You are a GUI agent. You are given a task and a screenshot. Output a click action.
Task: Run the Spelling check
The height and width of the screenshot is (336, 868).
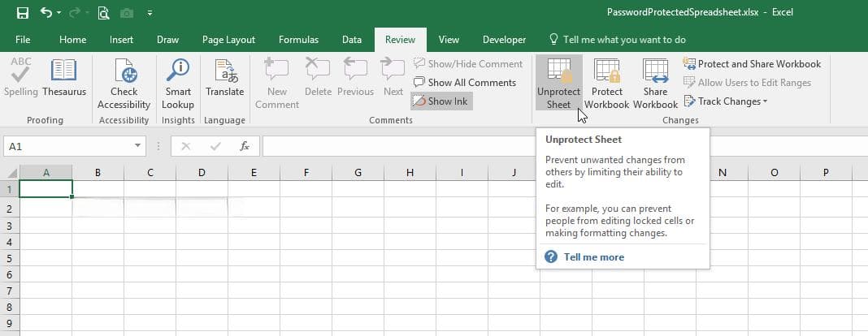pyautogui.click(x=21, y=77)
